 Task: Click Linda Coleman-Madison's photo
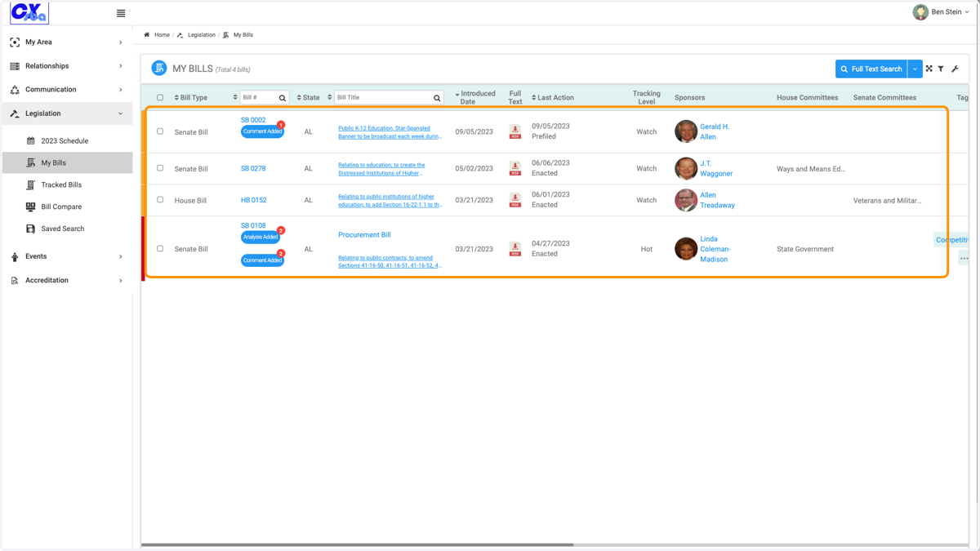[x=686, y=249]
